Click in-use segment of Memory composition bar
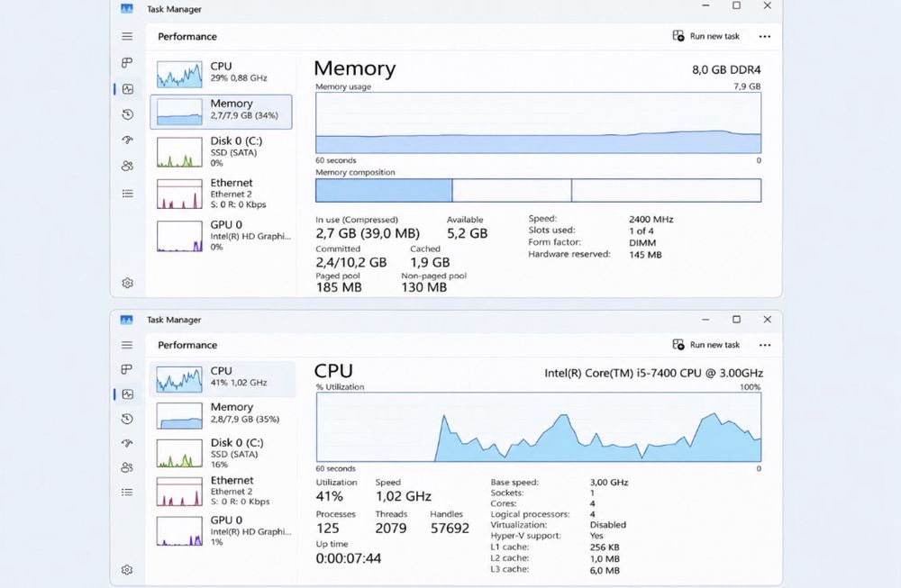 pos(384,190)
